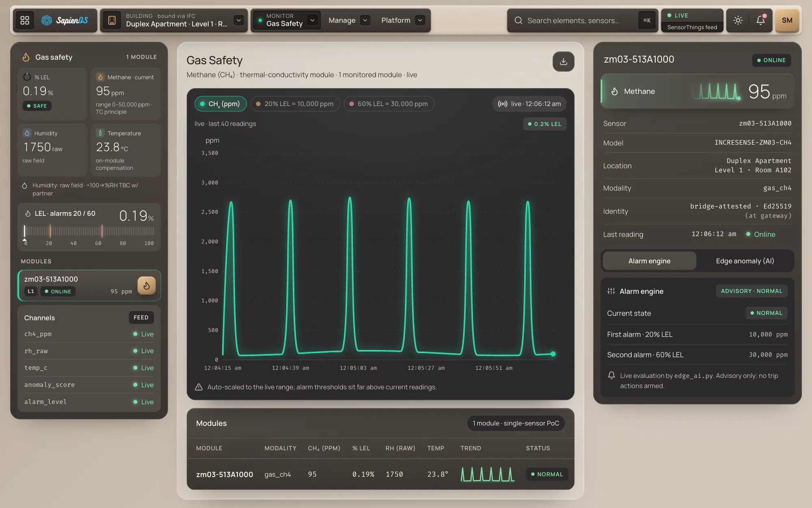Click the search magnifier icon
This screenshot has width=812, height=508.
[x=518, y=20]
